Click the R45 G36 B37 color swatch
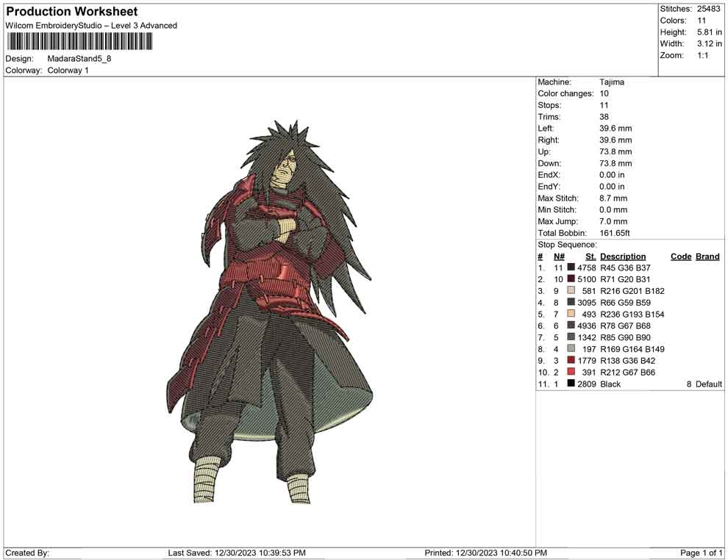The width and height of the screenshot is (728, 560). 571,268
